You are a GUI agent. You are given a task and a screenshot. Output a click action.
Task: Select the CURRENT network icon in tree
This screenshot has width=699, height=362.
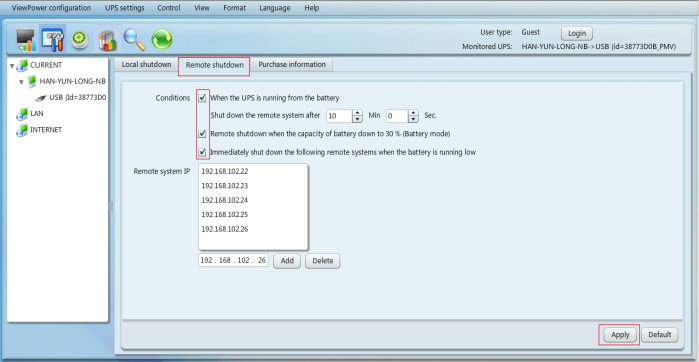coord(21,66)
